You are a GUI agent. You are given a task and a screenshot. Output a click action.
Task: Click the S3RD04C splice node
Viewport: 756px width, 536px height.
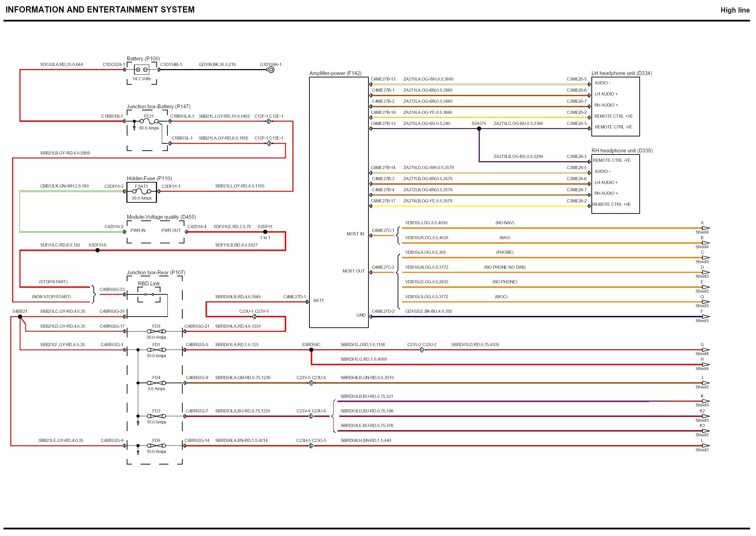311,350
